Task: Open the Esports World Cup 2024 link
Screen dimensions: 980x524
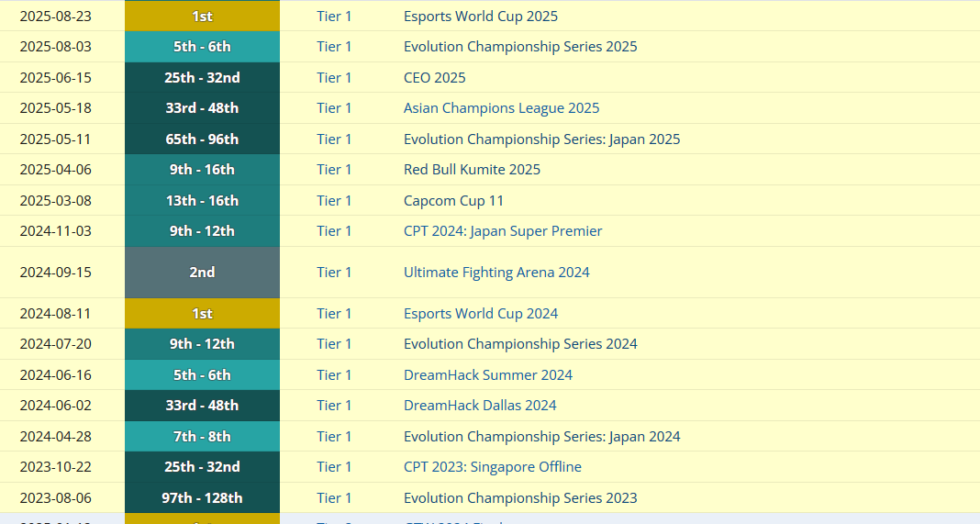Action: coord(481,313)
